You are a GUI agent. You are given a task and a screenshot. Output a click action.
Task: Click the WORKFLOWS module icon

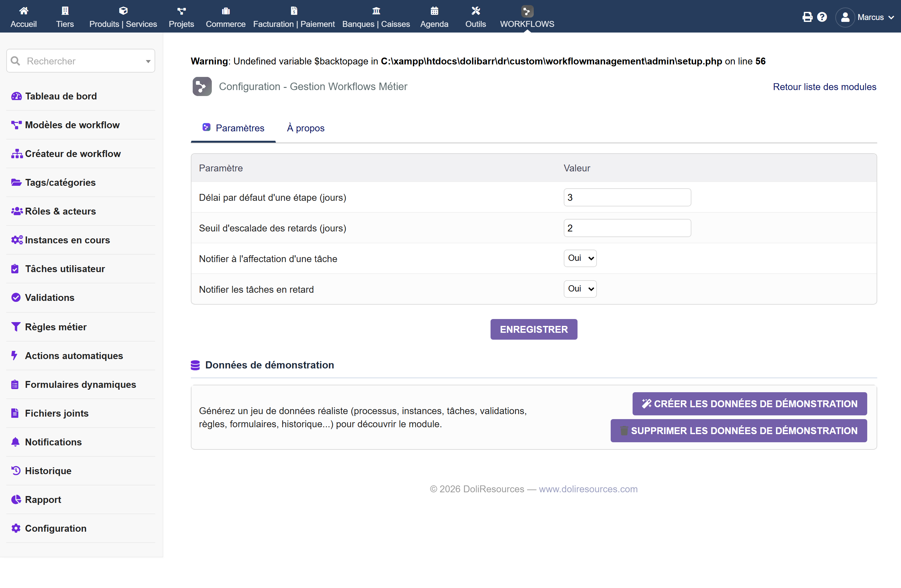(x=527, y=11)
